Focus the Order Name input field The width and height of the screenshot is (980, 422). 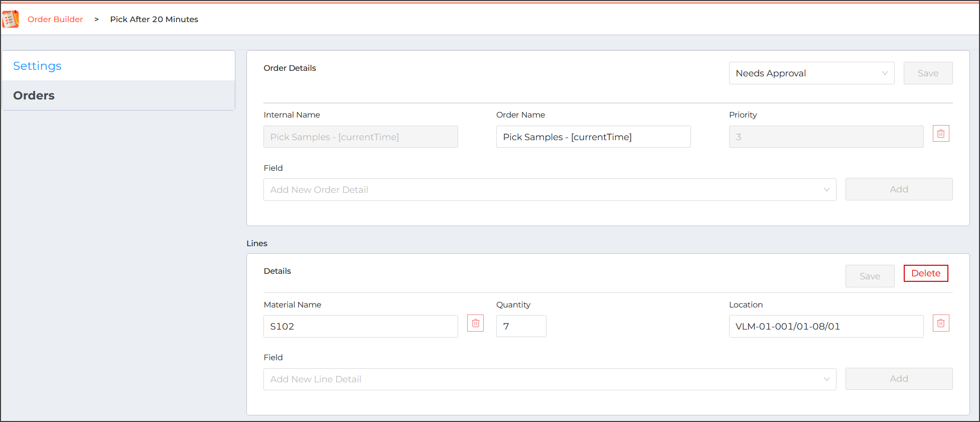coord(593,137)
